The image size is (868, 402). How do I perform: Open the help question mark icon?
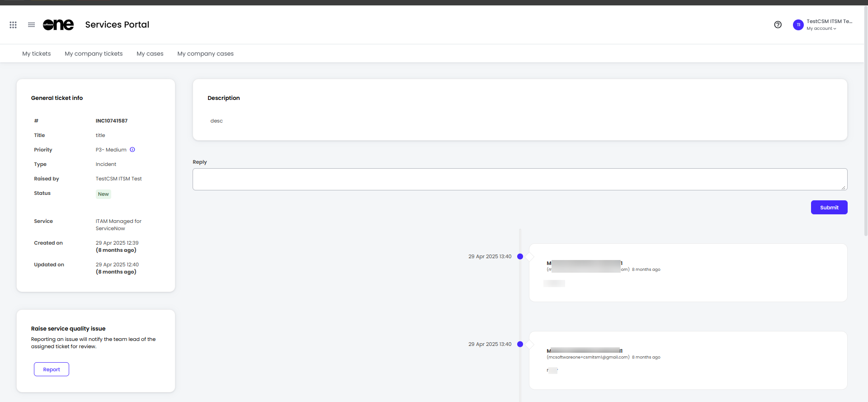778,25
